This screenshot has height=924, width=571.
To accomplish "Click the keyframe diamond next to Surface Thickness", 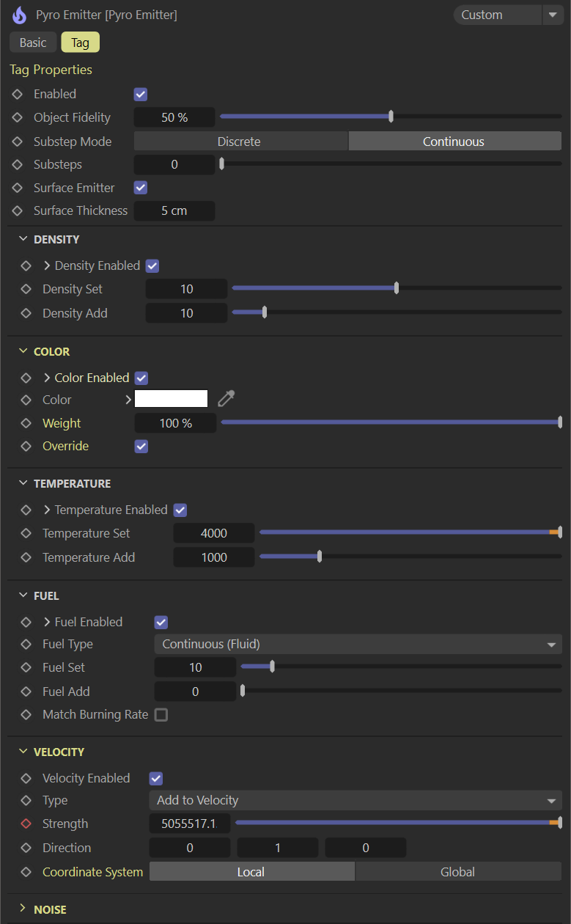I will [x=18, y=210].
